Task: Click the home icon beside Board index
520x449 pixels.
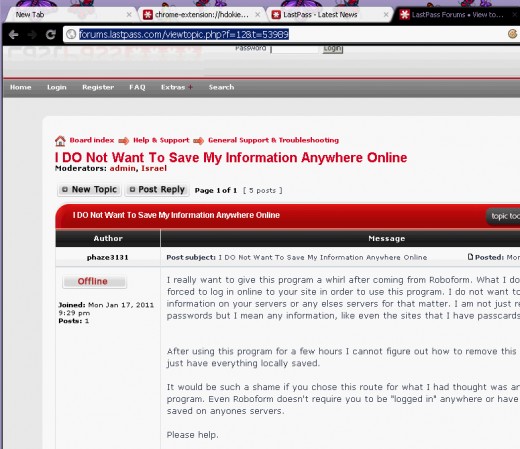Action: coord(60,141)
